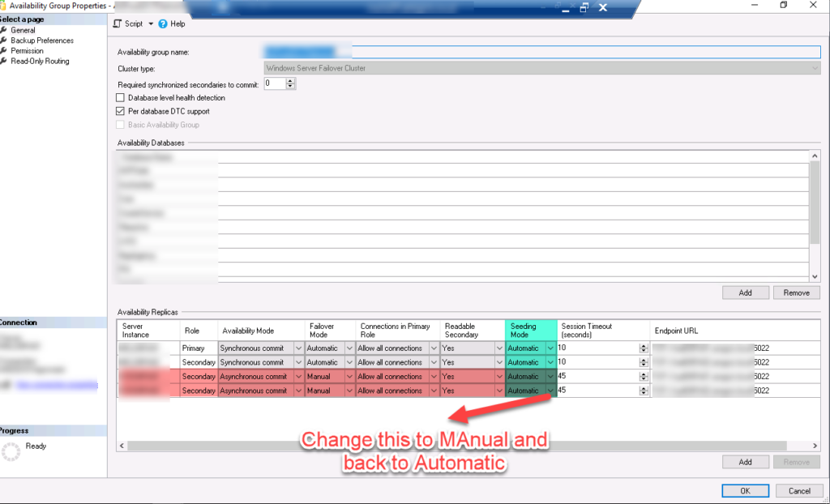Click Add under Availability Replicas
The height and width of the screenshot is (504, 830).
[746, 462]
